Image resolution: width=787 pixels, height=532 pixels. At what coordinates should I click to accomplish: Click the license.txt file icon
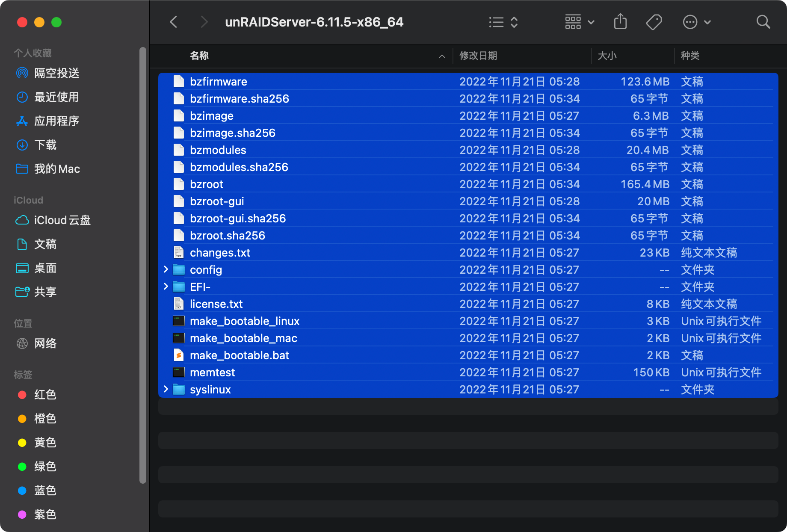(x=179, y=304)
